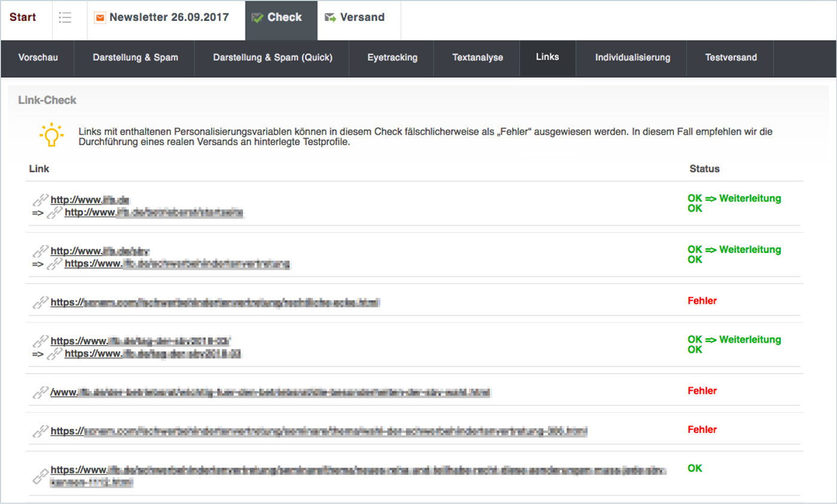Click the orange envelope icon on Newsletter tab

point(100,17)
